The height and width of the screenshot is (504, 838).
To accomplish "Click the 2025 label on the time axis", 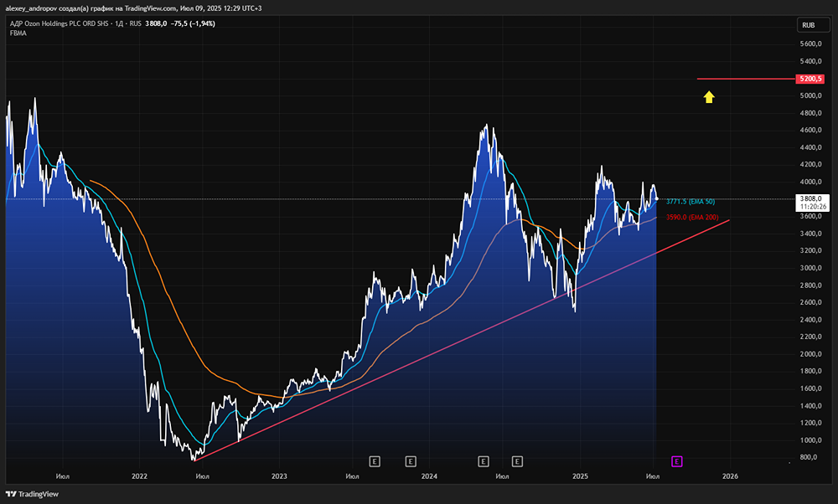I will pyautogui.click(x=580, y=476).
